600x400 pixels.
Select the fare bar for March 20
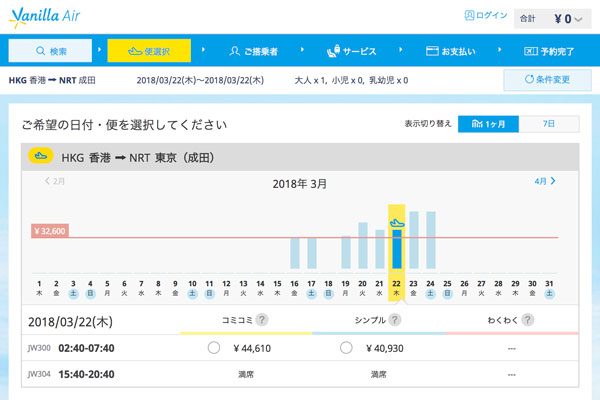[363, 245]
